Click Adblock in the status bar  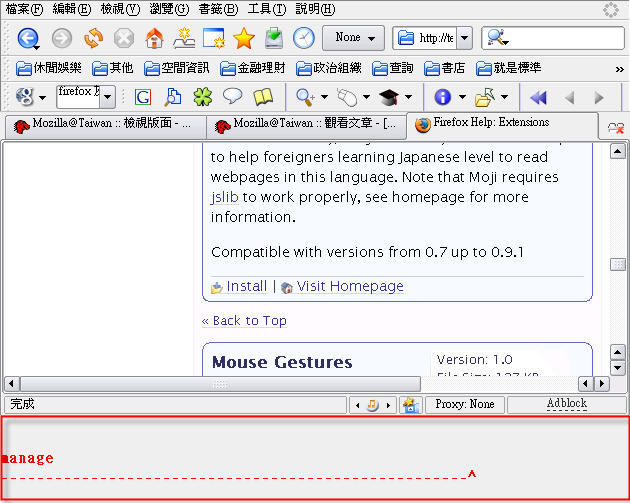[566, 404]
